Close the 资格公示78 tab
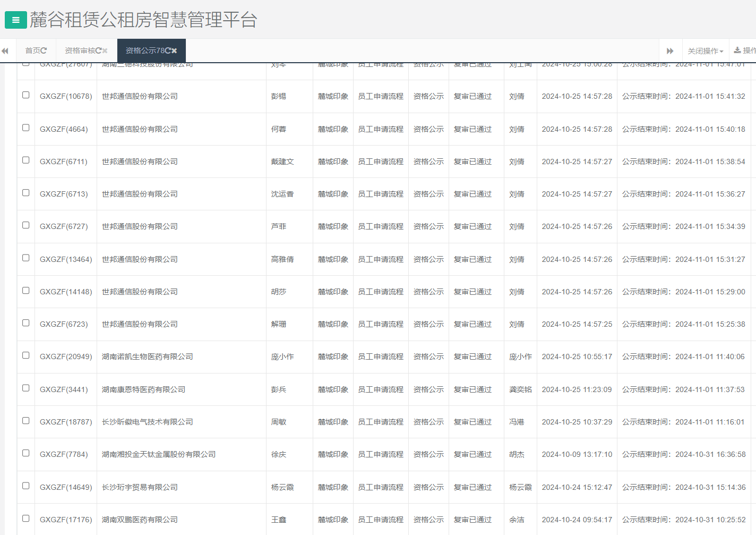Screen dimensions: 756x535 click(x=174, y=50)
